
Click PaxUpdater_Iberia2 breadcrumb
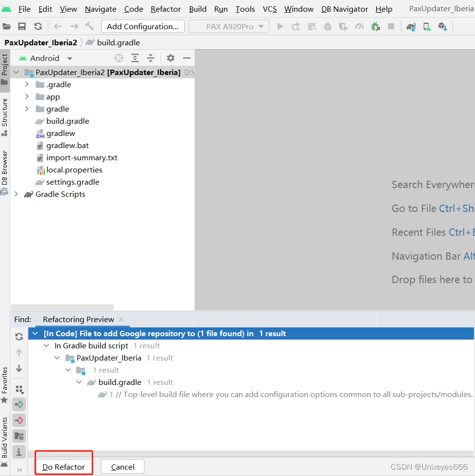[41, 42]
